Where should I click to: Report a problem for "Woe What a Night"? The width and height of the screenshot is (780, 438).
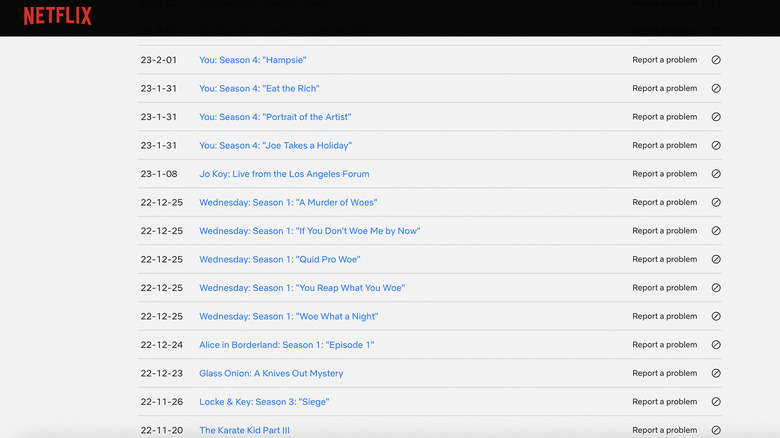665,316
